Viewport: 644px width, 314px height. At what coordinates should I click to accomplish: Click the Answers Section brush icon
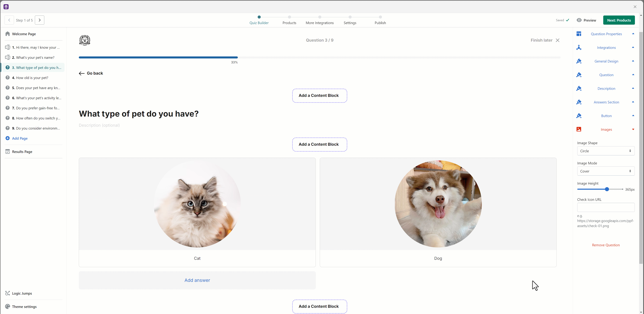[579, 102]
